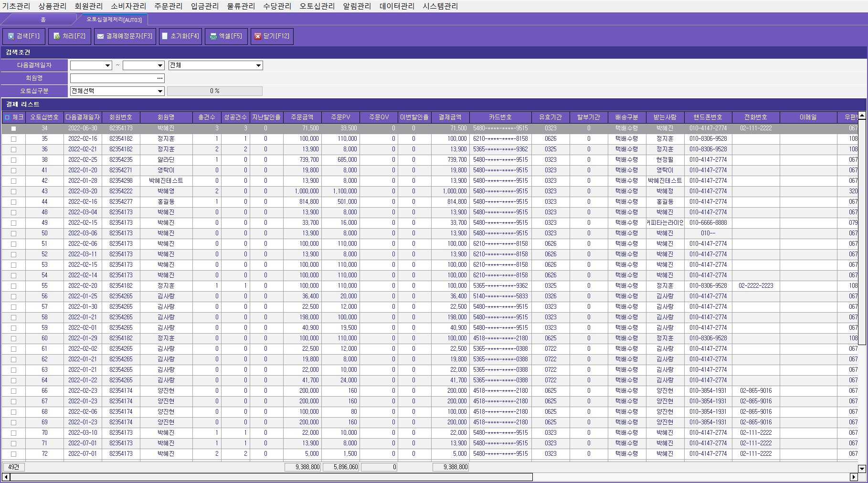Click the horizontal scrollbar right arrow
The image size is (868, 483).
854,477
